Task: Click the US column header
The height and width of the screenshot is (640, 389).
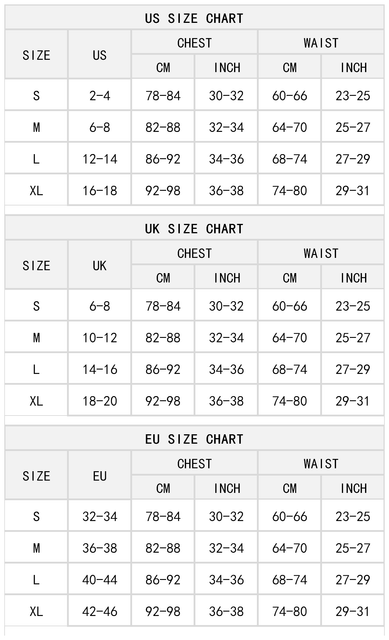Action: [100, 55]
